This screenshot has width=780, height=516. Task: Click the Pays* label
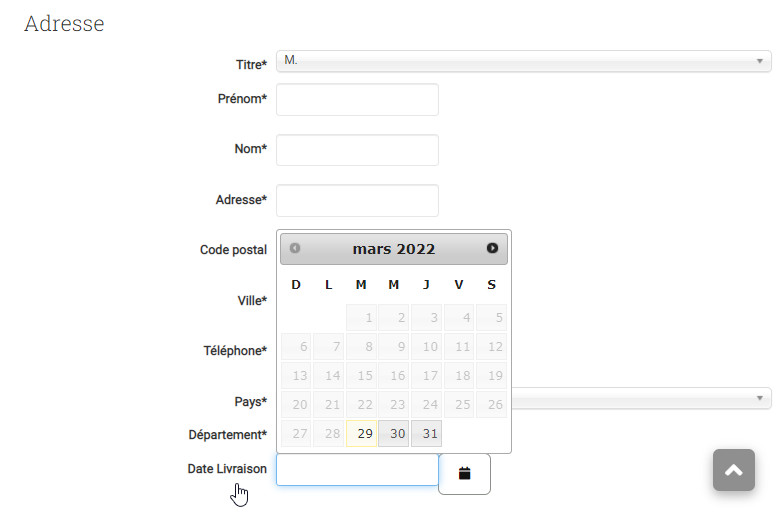[x=251, y=402]
